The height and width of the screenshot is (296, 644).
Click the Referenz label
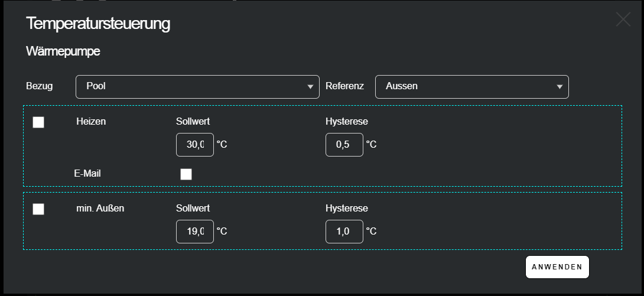tap(344, 86)
